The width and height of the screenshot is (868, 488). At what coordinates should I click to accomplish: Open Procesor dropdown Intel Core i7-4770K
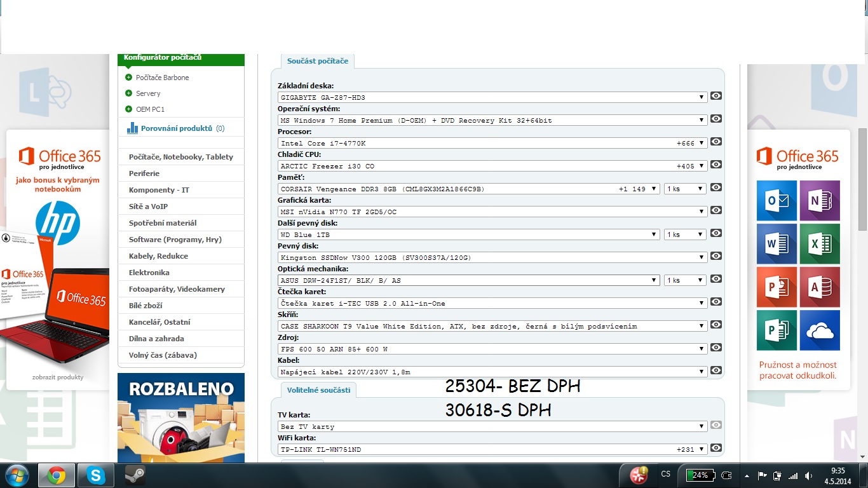(x=492, y=143)
